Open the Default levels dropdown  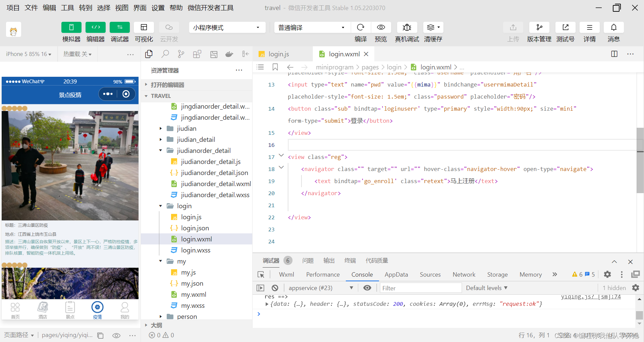click(487, 288)
